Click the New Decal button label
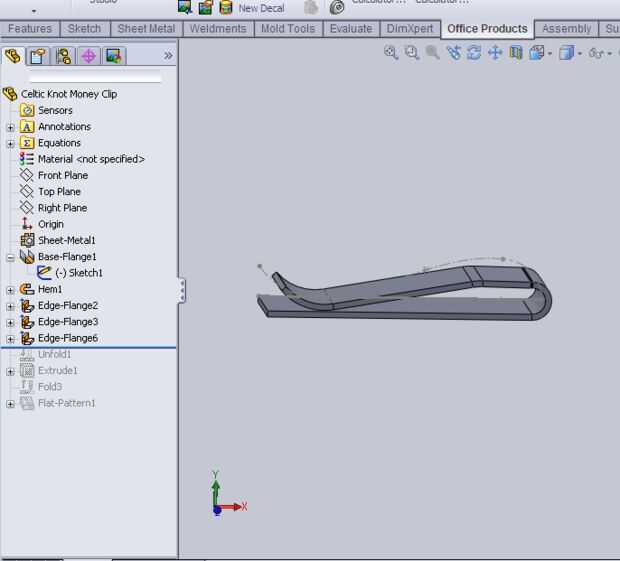620x561 pixels. 261,8
